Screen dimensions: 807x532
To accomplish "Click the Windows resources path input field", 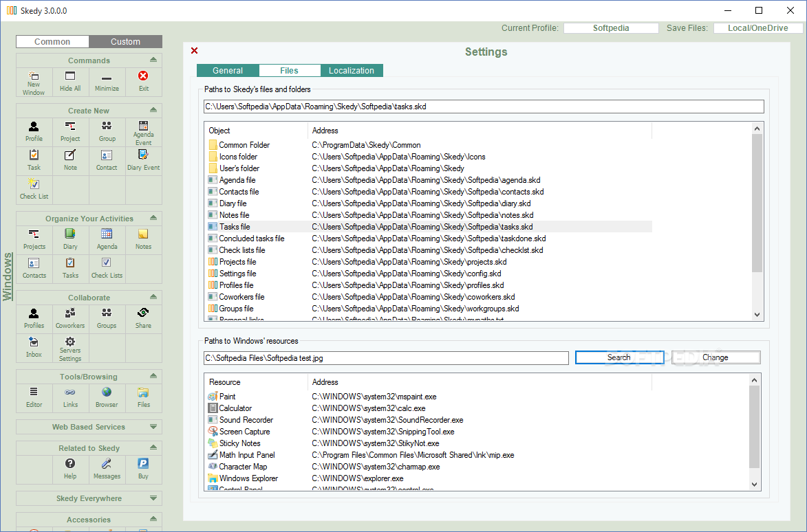I will [386, 358].
